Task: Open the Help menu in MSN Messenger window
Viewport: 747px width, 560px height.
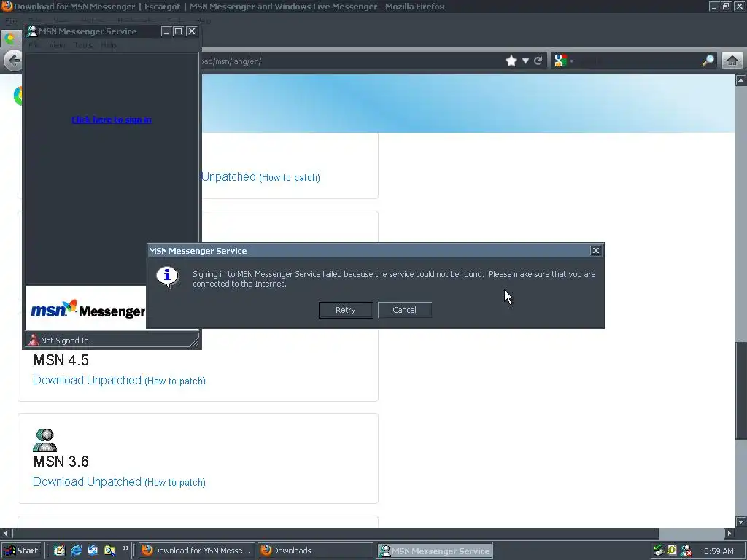Action: click(x=109, y=44)
